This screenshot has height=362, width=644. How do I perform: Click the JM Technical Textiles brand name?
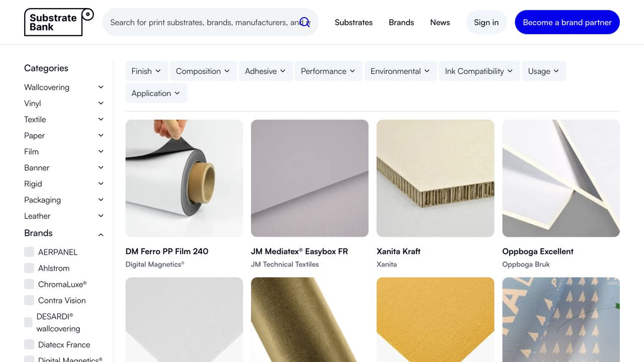click(x=285, y=264)
